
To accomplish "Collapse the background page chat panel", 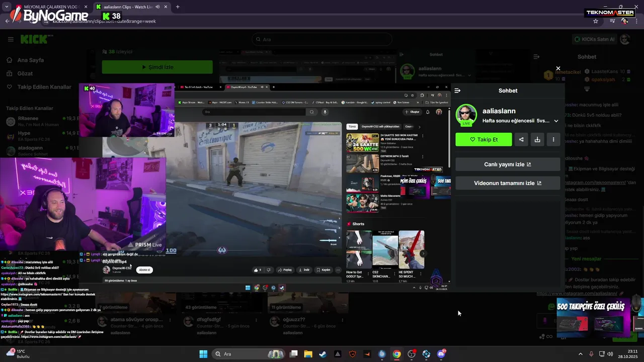I will [x=536, y=57].
